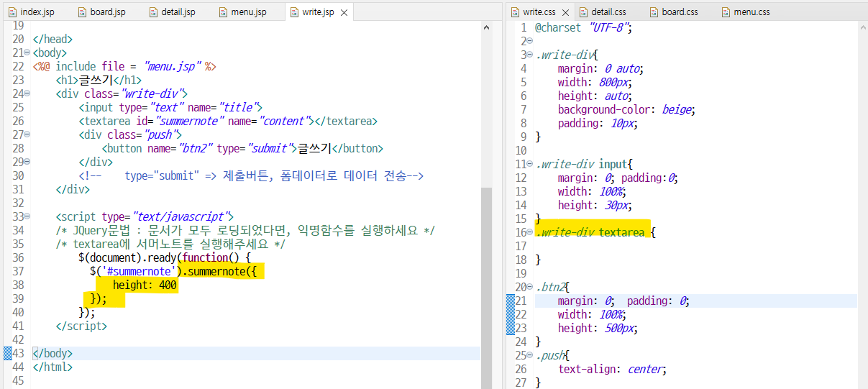Collapse the .push rule fold at CSS line 25
Screen dimensions: 868x389
point(530,356)
